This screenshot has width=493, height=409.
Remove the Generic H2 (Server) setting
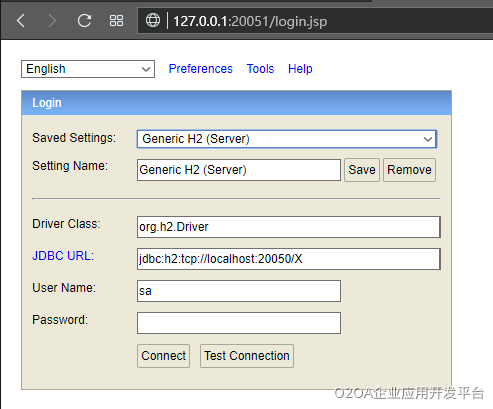409,170
